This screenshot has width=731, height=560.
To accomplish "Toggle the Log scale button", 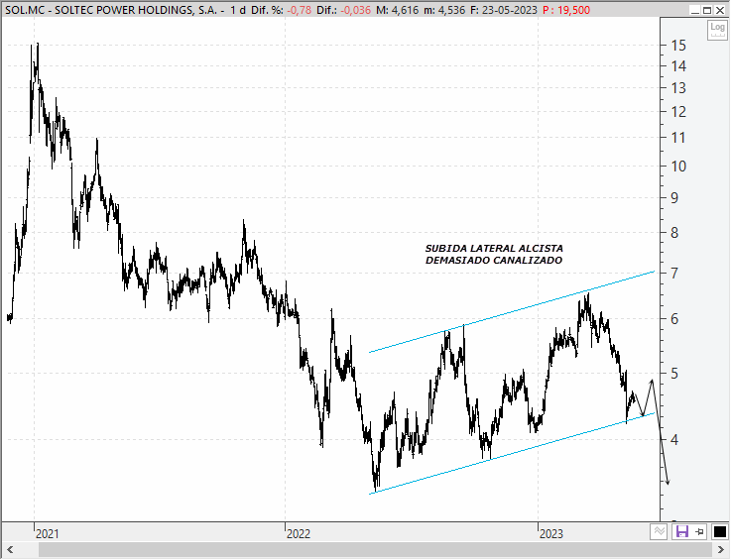I will [717, 30].
